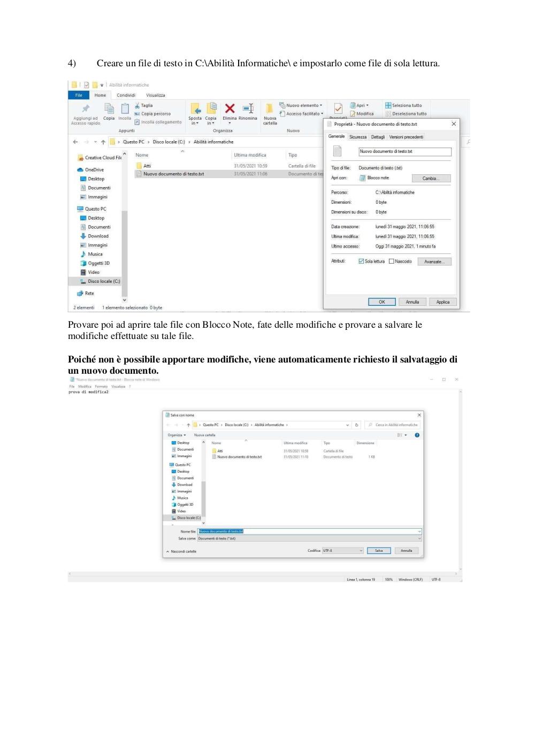Viewport: 535px width, 756px height.
Task: Click the up arrow in Explorer's address bar
Action: (103, 142)
